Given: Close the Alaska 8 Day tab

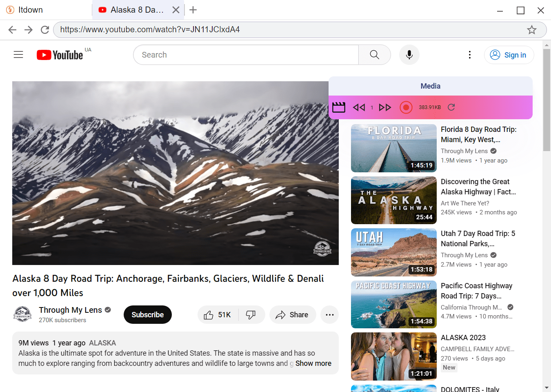Looking at the screenshot, I should [176, 10].
